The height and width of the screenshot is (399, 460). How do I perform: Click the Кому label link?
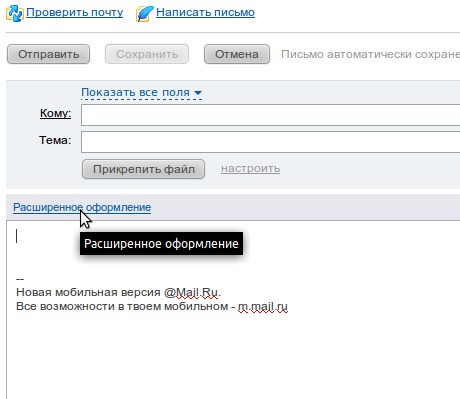pyautogui.click(x=55, y=113)
